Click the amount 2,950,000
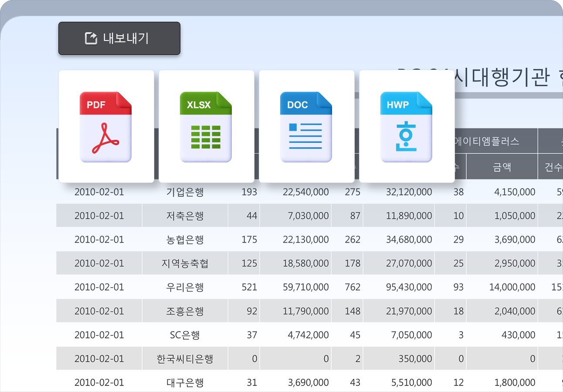563x392 pixels. 515,264
